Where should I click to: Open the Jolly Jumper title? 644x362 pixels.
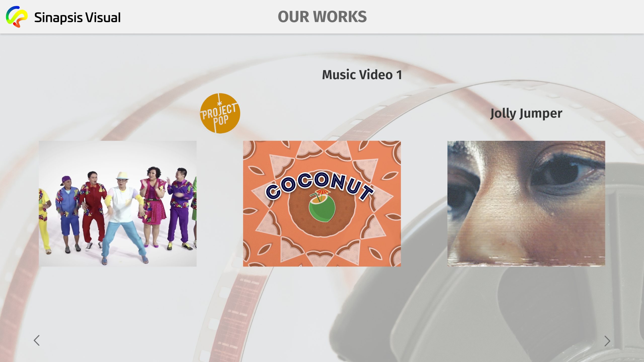coord(526,114)
